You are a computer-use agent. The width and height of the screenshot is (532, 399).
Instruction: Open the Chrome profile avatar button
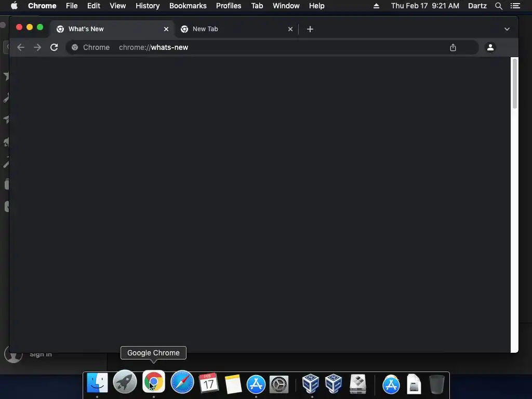coord(490,47)
